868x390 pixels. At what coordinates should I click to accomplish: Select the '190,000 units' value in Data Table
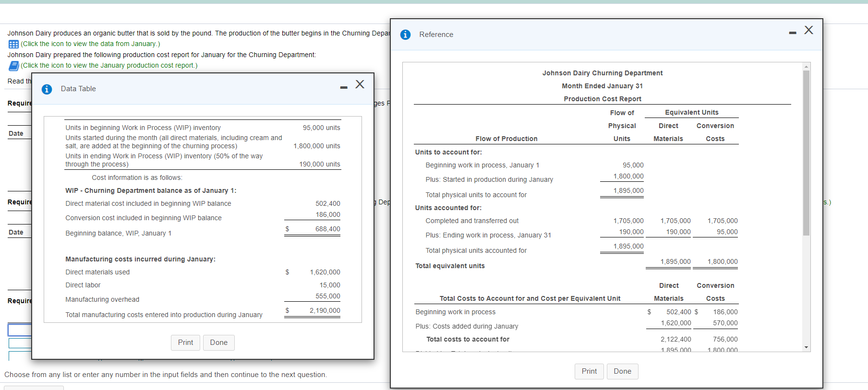[320, 164]
